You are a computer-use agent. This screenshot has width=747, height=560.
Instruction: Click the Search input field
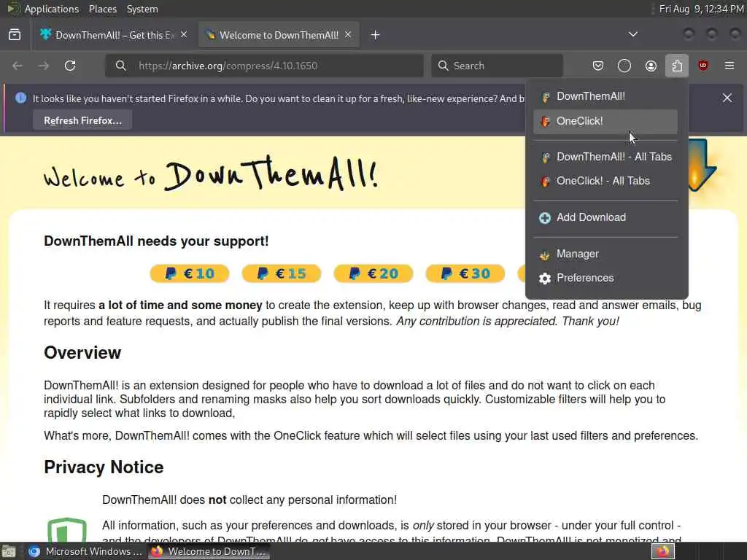click(498, 66)
